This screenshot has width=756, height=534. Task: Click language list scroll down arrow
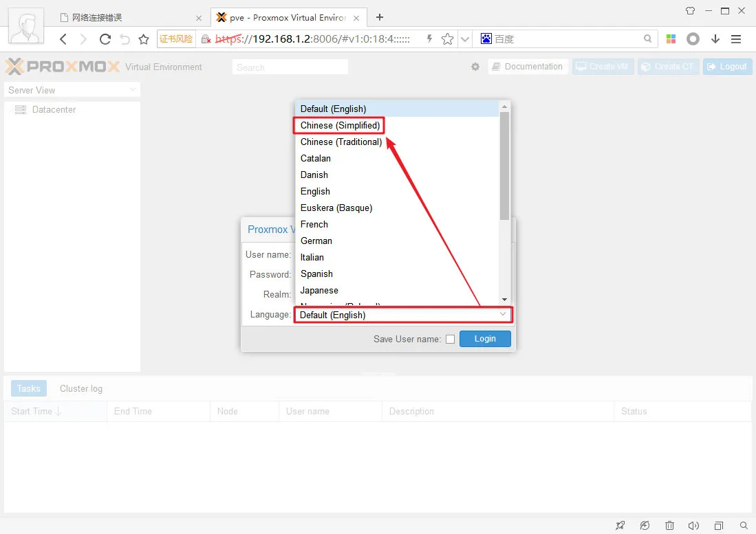pyautogui.click(x=504, y=300)
